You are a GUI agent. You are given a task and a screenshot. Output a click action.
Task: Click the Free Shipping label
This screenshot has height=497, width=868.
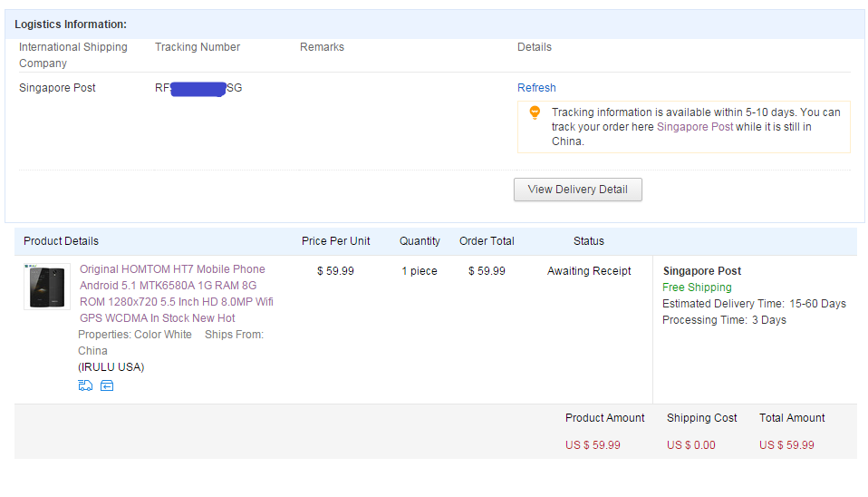click(x=697, y=287)
